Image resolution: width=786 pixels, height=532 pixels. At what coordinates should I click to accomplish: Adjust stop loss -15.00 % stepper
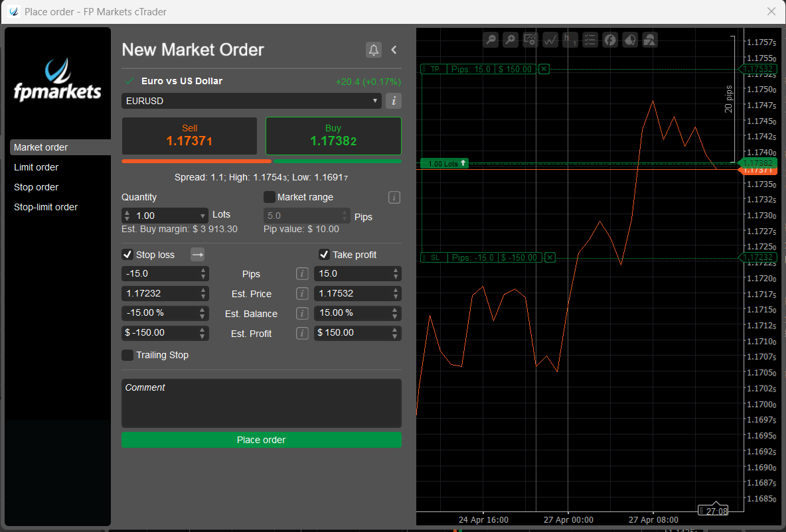pos(202,313)
